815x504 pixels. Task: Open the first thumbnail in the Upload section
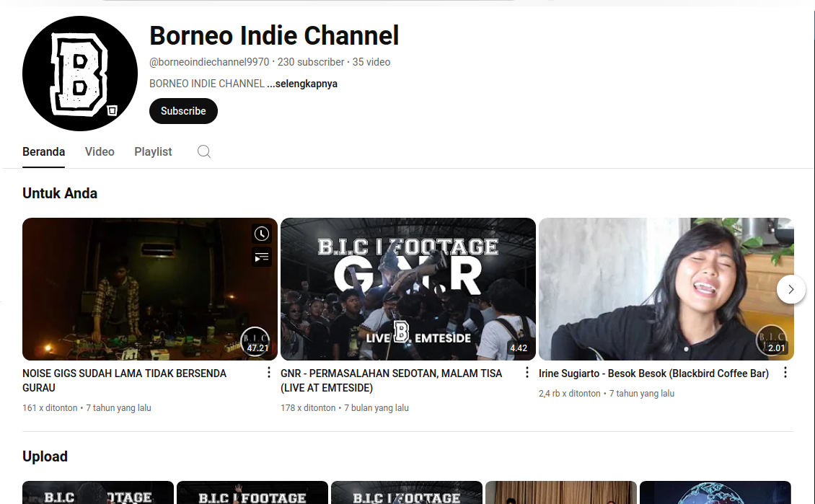tap(98, 493)
